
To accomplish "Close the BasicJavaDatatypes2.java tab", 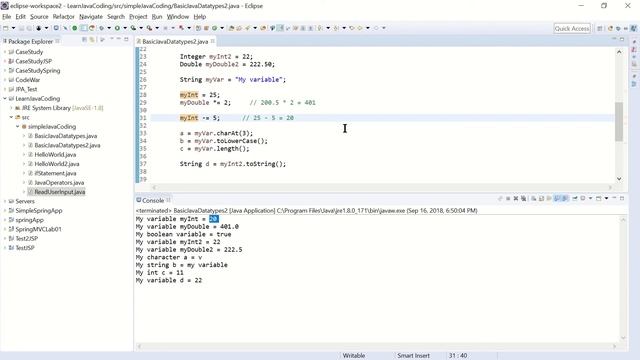I will click(213, 41).
